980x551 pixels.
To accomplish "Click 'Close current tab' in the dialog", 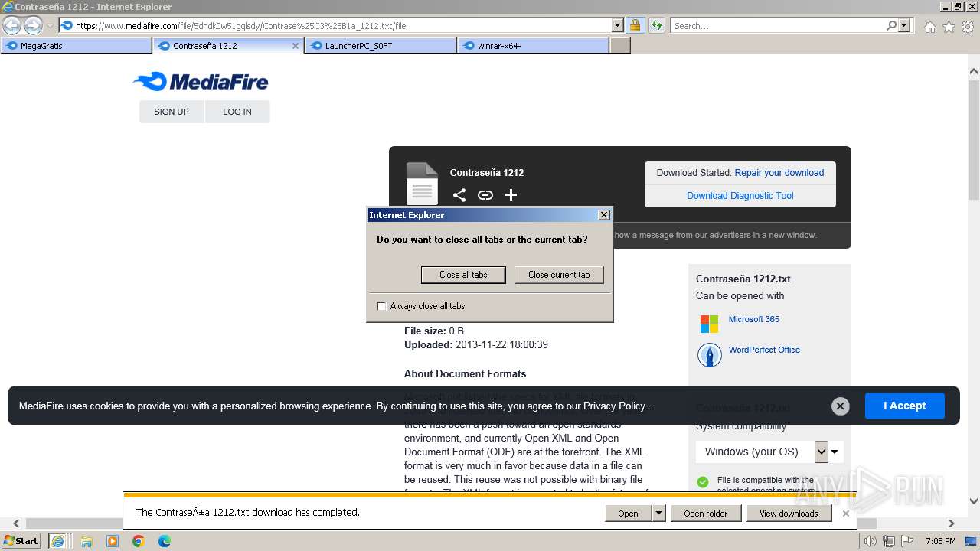I will pyautogui.click(x=559, y=275).
